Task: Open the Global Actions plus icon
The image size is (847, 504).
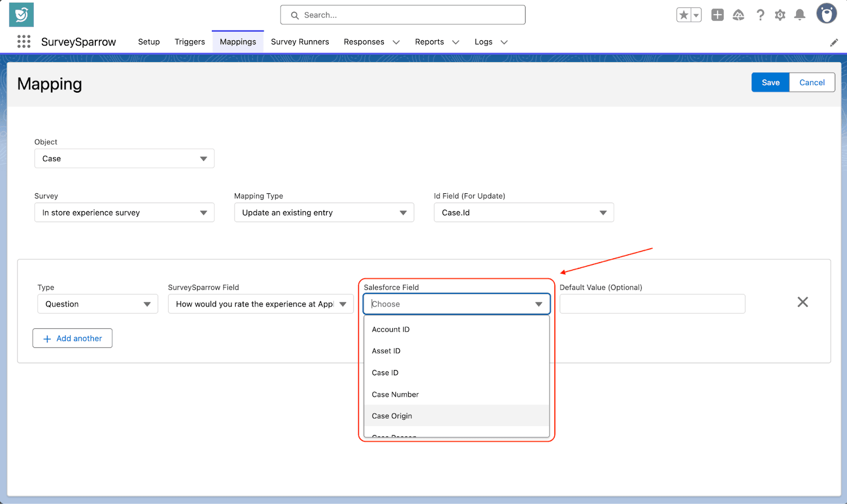Action: pos(717,15)
